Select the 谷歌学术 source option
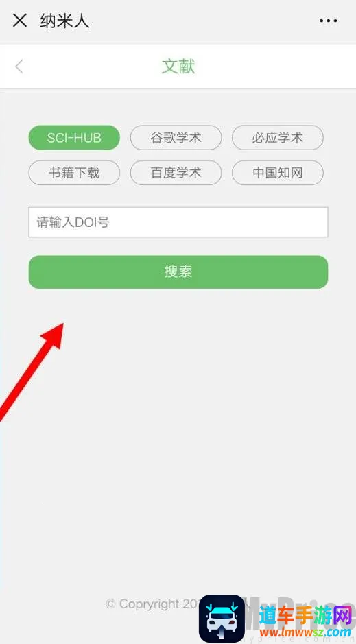356x644 pixels. 176,138
